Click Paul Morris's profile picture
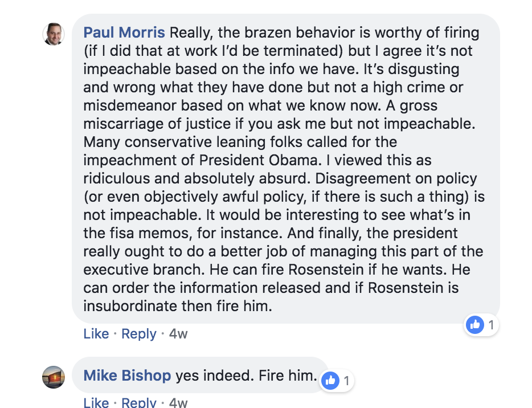 [54, 34]
